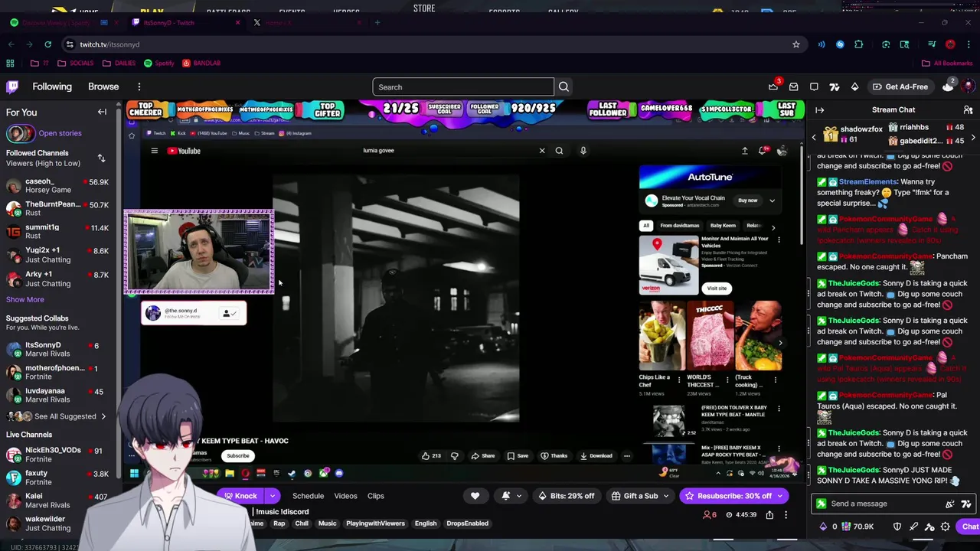Viewport: 980px width, 551px height.
Task: Collapse the stream chat panel
Action: point(819,110)
